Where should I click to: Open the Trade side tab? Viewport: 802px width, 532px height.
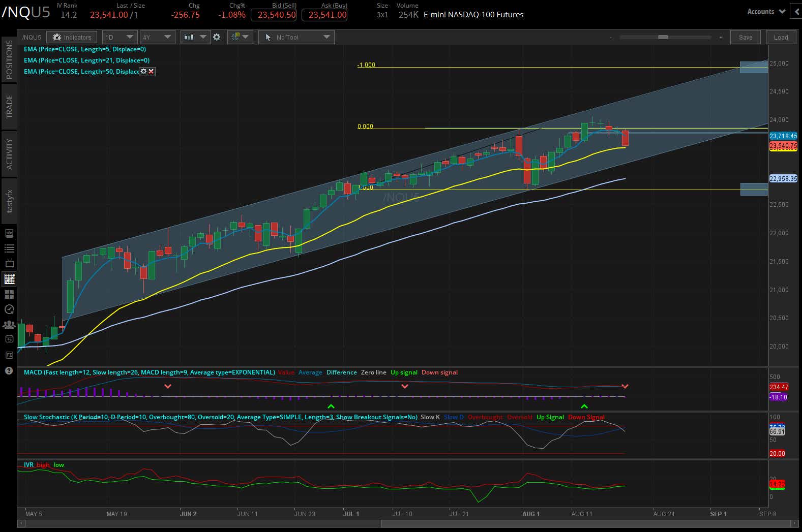click(9, 107)
